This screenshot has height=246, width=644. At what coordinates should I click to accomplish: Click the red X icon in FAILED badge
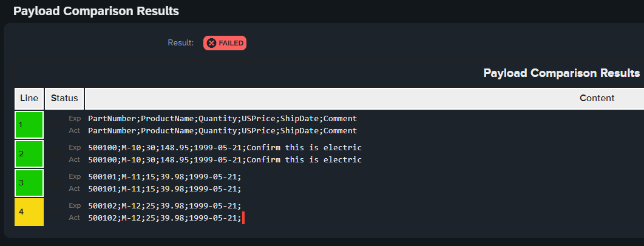[x=211, y=43]
